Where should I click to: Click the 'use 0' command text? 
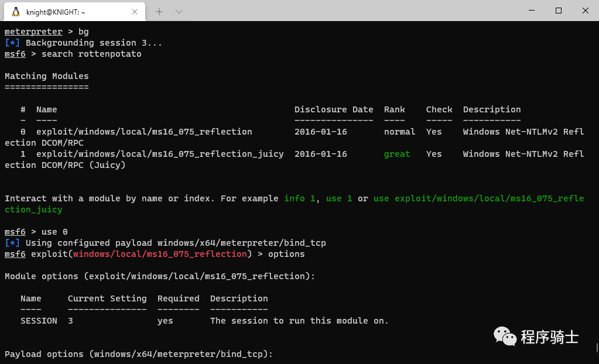pos(54,232)
